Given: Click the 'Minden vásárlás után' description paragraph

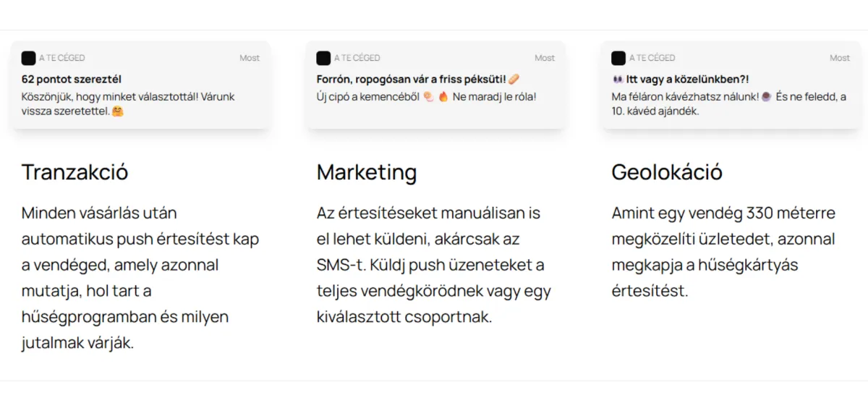Looking at the screenshot, I should 140,278.
